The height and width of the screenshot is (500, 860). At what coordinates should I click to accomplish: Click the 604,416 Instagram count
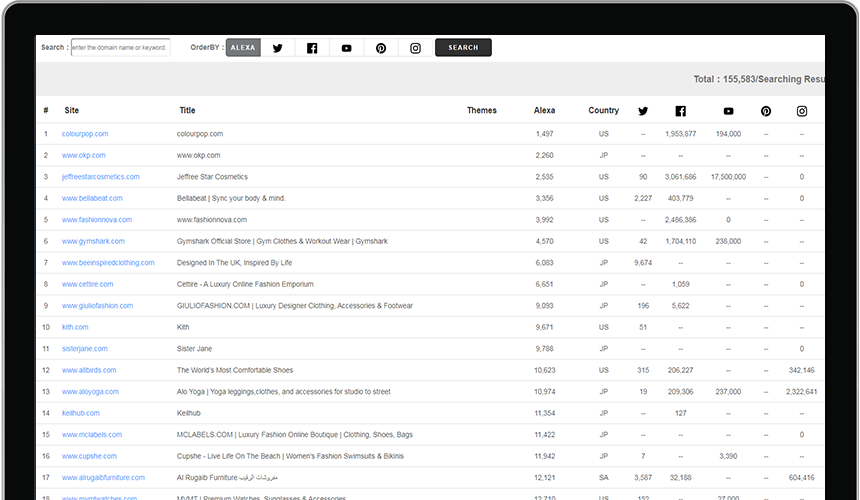[x=801, y=478]
